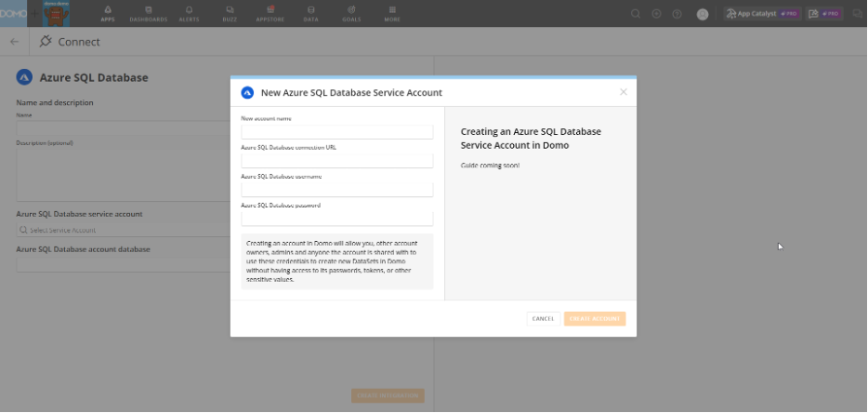Close the New Service Account dialog
868x413 pixels.
coord(624,92)
